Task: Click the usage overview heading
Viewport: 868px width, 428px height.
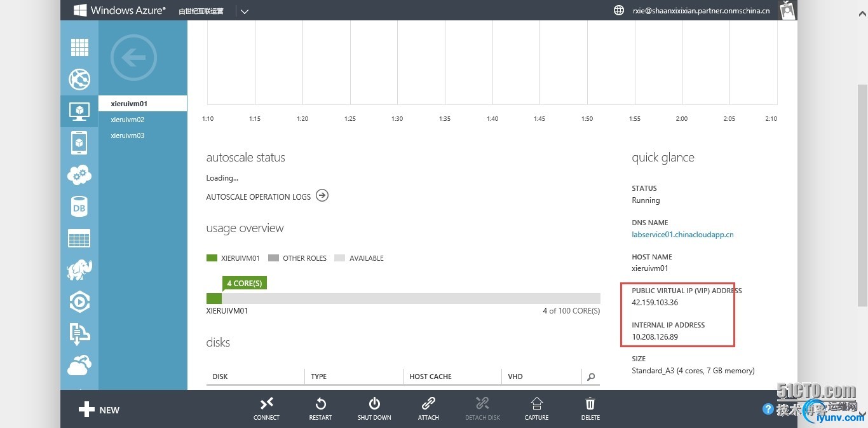Action: [245, 228]
